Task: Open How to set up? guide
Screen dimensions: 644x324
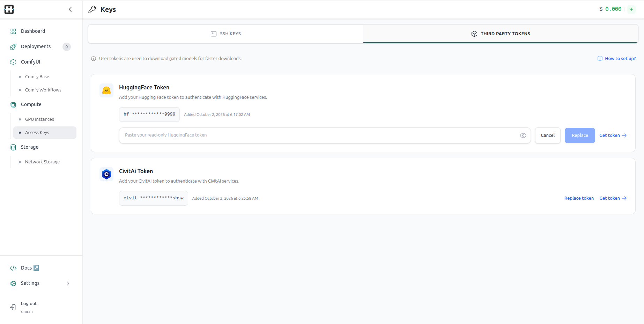Action: click(x=616, y=59)
